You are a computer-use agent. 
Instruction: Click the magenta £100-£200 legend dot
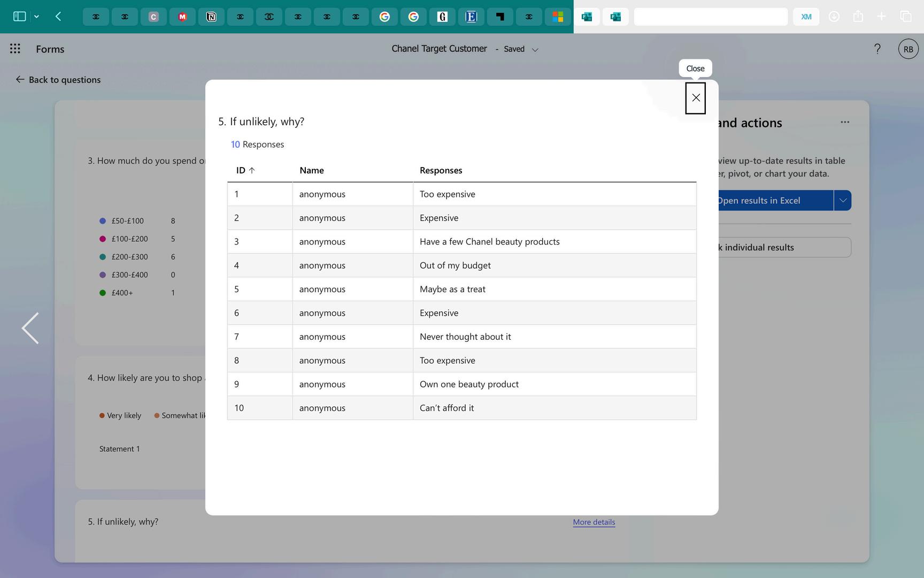click(103, 239)
